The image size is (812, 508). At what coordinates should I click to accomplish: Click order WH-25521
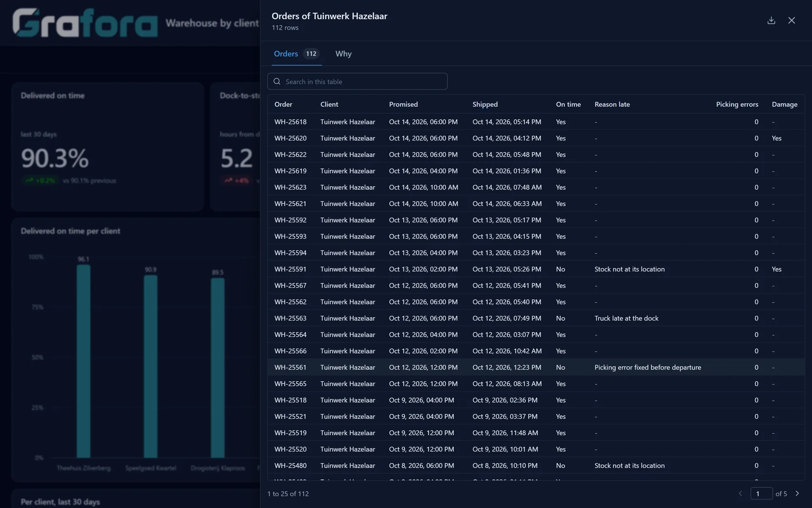(290, 417)
